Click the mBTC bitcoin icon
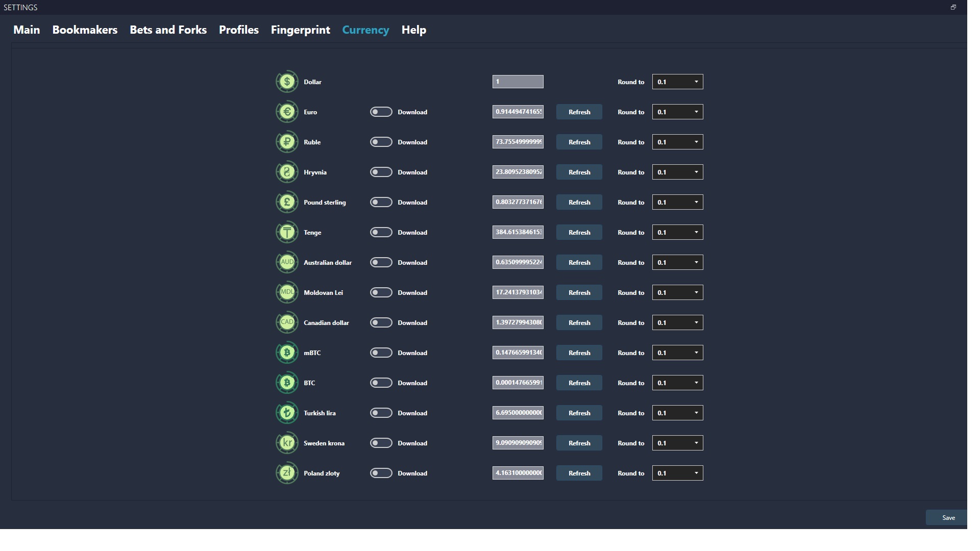980x551 pixels. point(287,353)
